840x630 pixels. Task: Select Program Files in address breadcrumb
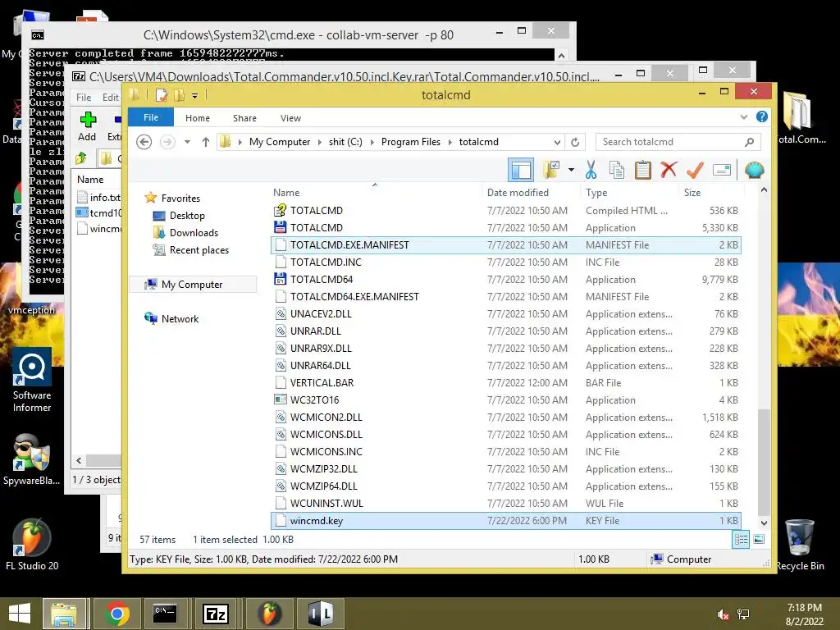coord(410,142)
